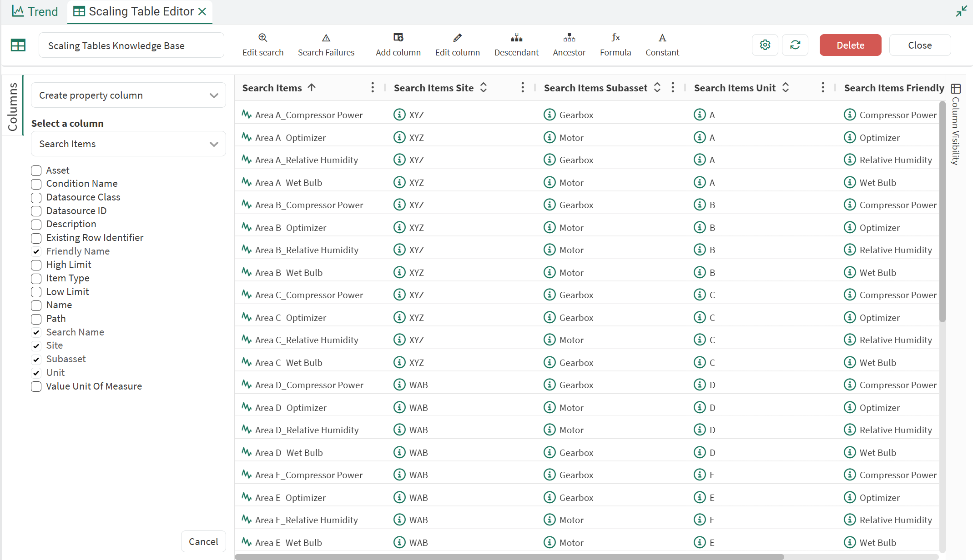Open the vertical Columns side tab
Screen dimensions: 973x560
[13, 106]
